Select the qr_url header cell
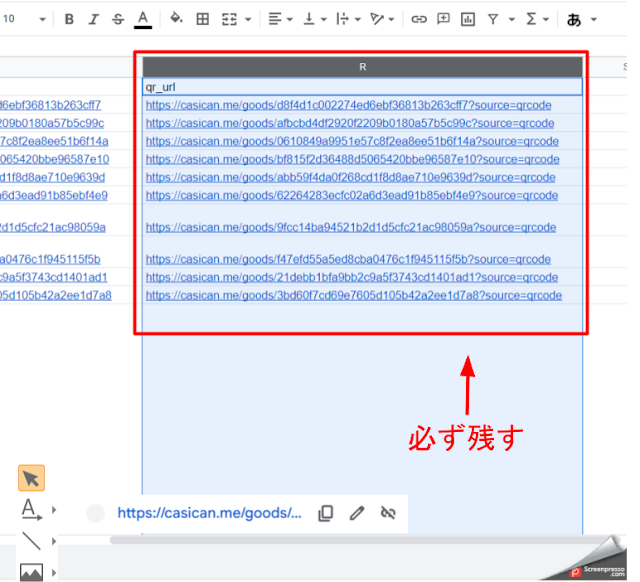This screenshot has width=640, height=582. coord(362,87)
